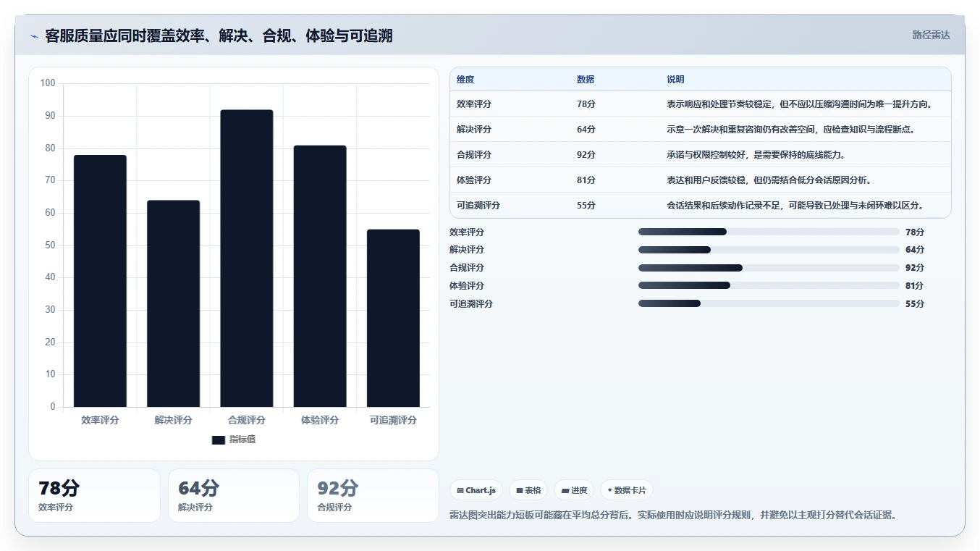Click the page title 客服质量应同时覆盖效率
The height and width of the screenshot is (551, 980).
point(219,35)
